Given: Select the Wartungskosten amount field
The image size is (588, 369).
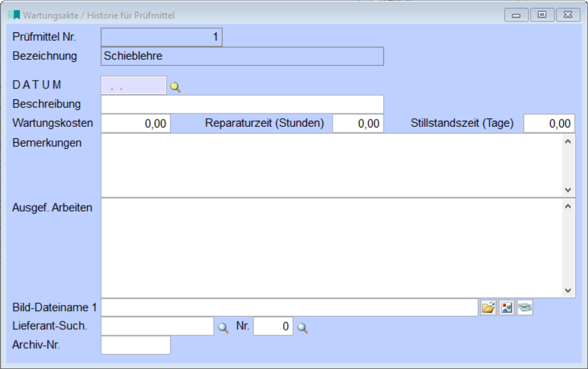Looking at the screenshot, I should 135,124.
